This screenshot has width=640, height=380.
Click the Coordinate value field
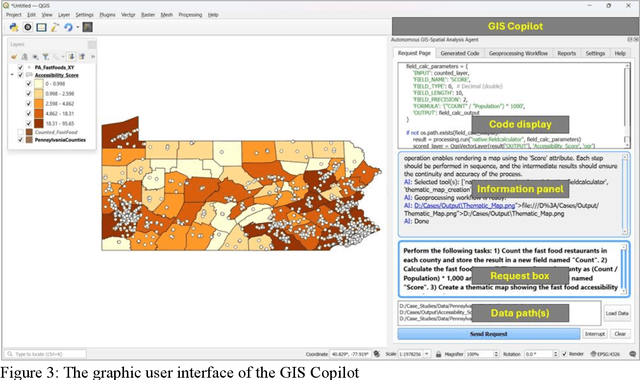[350, 354]
